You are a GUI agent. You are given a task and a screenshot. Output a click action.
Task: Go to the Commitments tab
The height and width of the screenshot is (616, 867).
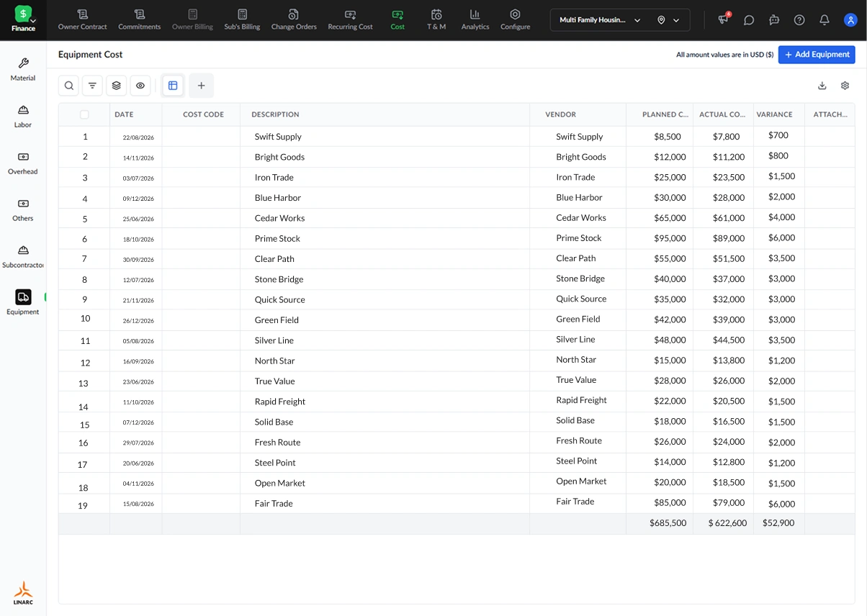[x=140, y=19]
